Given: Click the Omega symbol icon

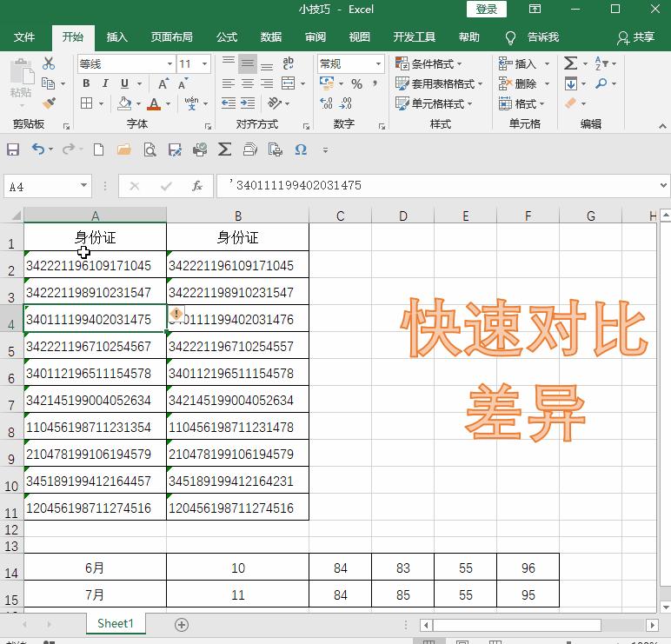Looking at the screenshot, I should pyautogui.click(x=301, y=149).
